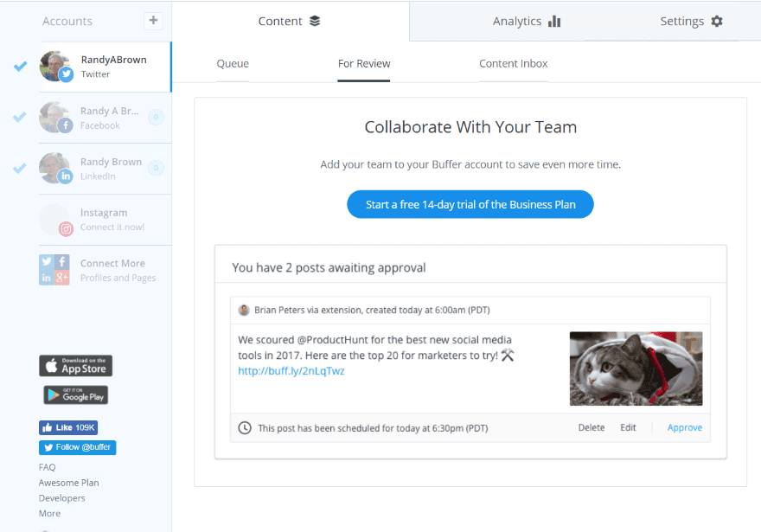Screen dimensions: 761x532
Task: Start a free 14-day Business Plan trial
Action: pyautogui.click(x=470, y=205)
